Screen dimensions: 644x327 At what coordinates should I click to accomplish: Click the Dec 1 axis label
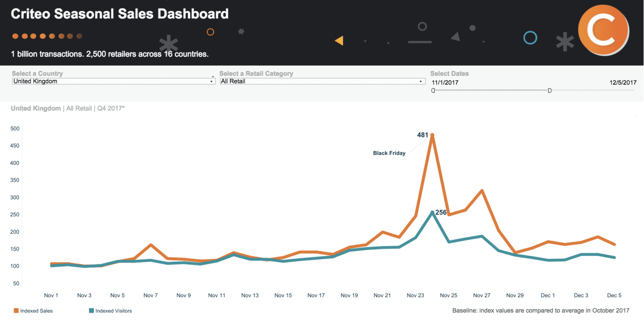coord(548,295)
